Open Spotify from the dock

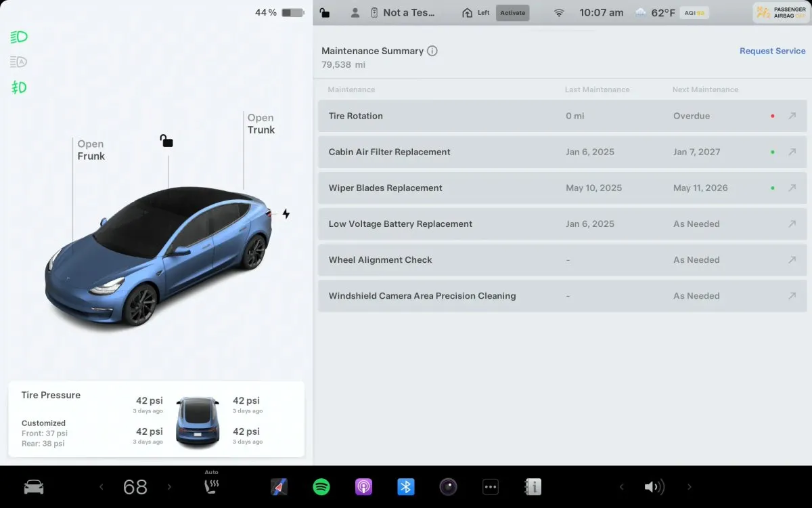(321, 486)
